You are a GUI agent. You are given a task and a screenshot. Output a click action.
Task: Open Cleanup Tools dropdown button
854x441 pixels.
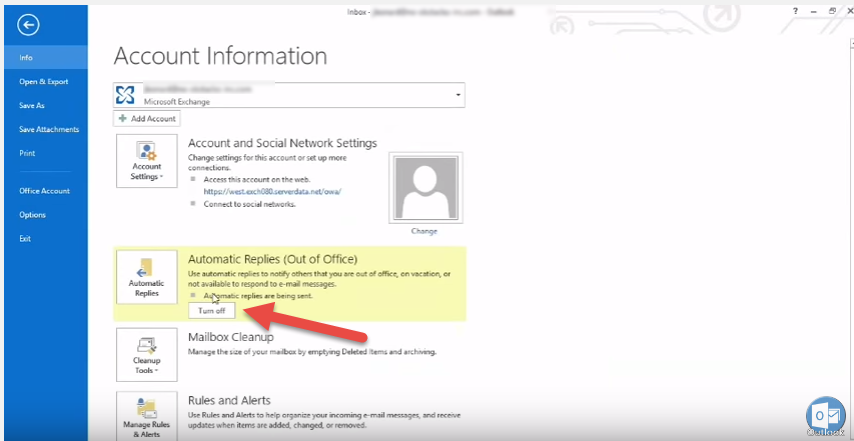[147, 354]
